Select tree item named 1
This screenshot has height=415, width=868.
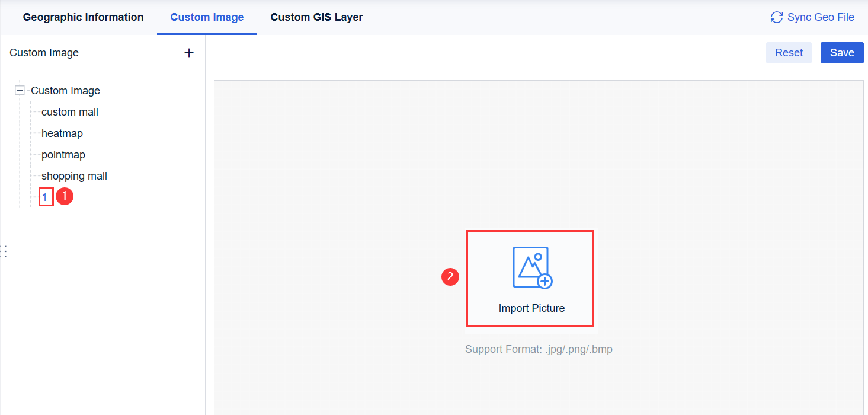click(45, 196)
